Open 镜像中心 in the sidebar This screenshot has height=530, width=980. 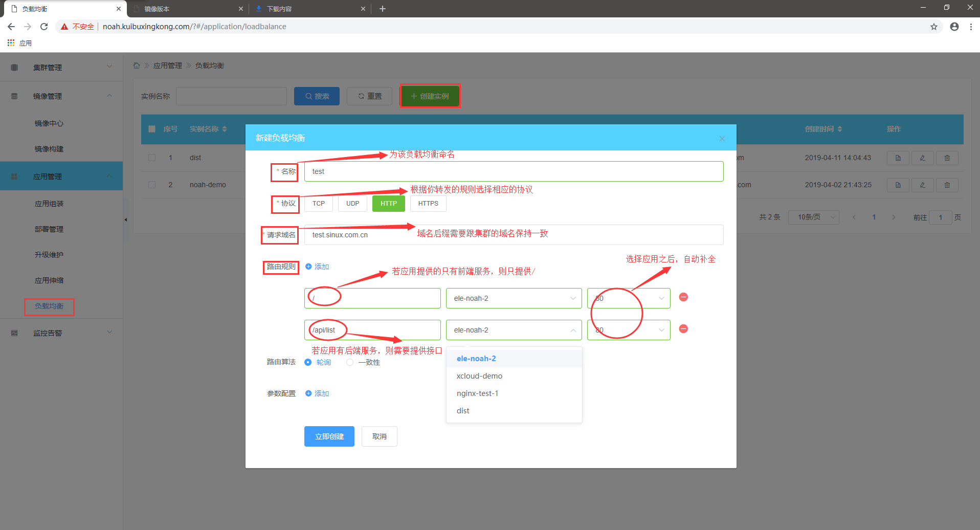click(49, 123)
